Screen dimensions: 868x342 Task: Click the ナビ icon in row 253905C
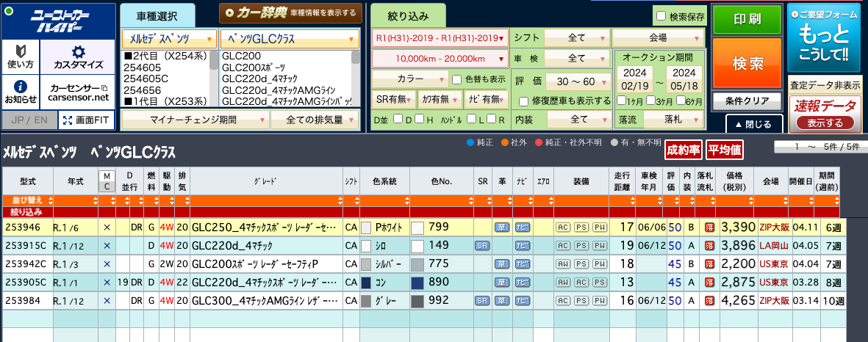click(523, 282)
